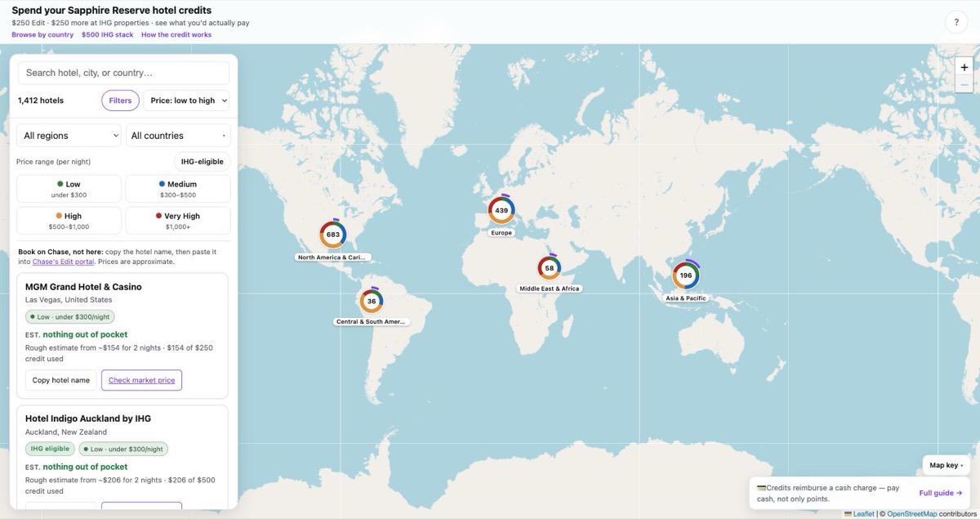
Task: Click the Low price badge on Hotel Indigo
Action: click(123, 449)
